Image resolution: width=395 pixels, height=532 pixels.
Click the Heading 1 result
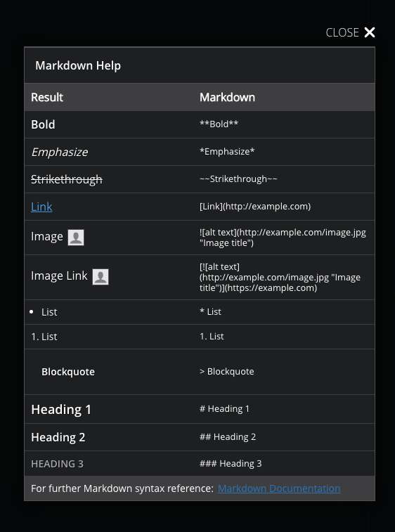pos(61,410)
